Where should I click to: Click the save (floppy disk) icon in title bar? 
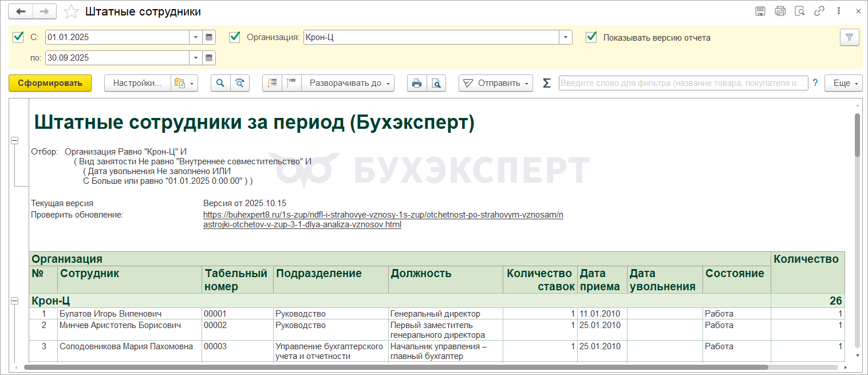(x=760, y=11)
